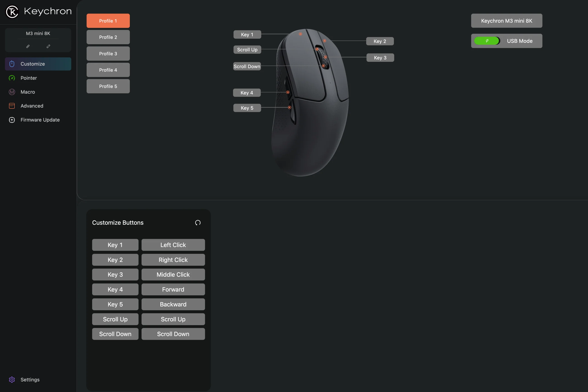Click the Key 5 label beside the mouse image
588x392 pixels.
click(x=247, y=108)
